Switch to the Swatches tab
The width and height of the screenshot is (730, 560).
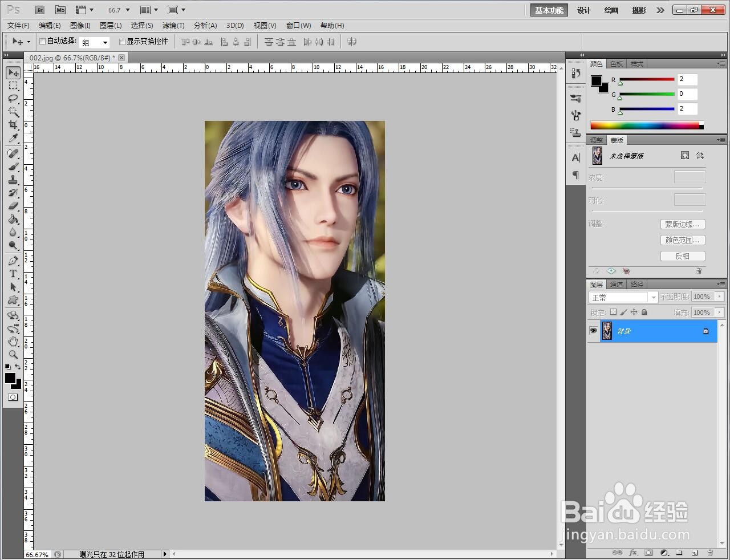click(x=617, y=63)
